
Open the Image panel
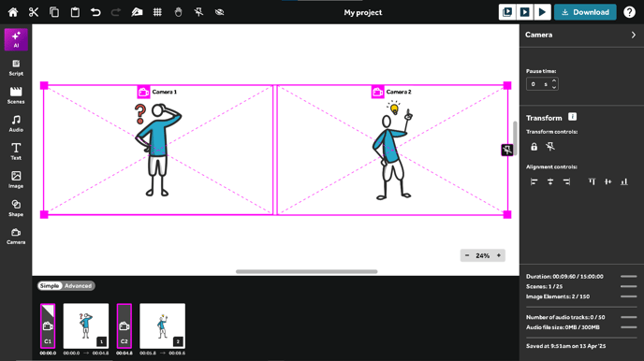tap(16, 180)
